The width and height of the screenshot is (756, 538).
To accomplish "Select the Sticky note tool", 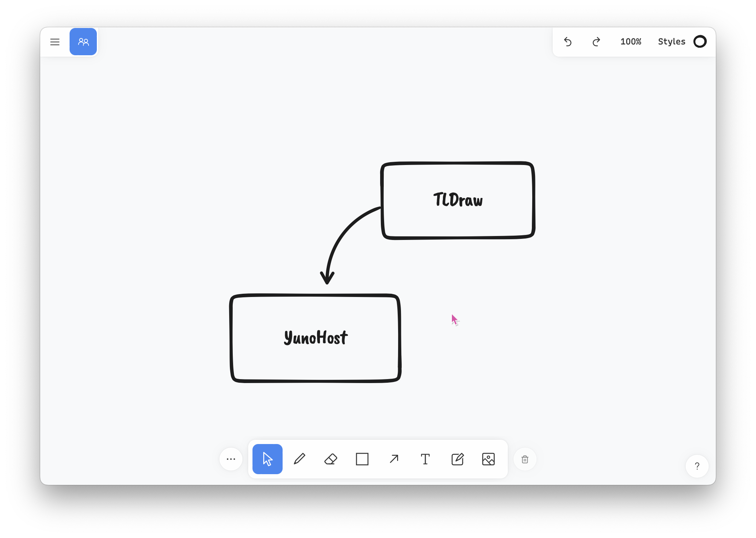I will (457, 459).
